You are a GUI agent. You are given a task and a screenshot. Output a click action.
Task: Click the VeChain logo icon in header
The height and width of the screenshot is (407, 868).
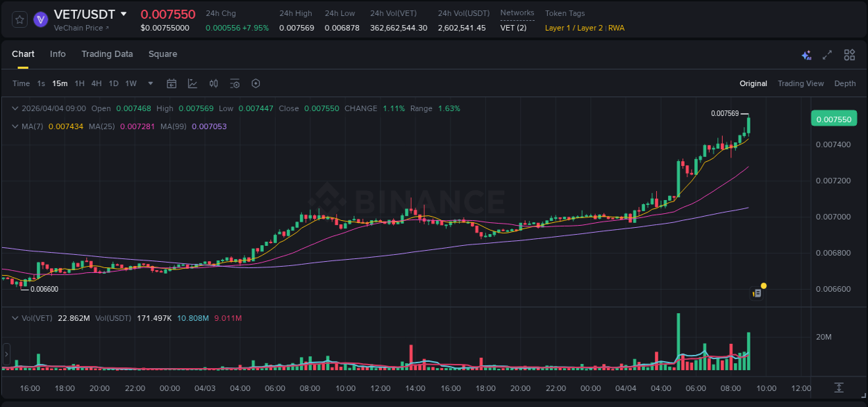[40, 20]
